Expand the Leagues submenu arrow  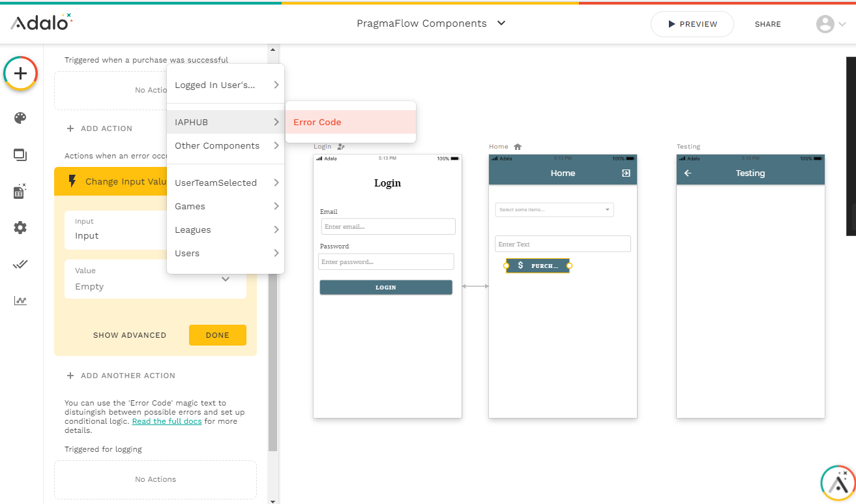pyautogui.click(x=276, y=230)
